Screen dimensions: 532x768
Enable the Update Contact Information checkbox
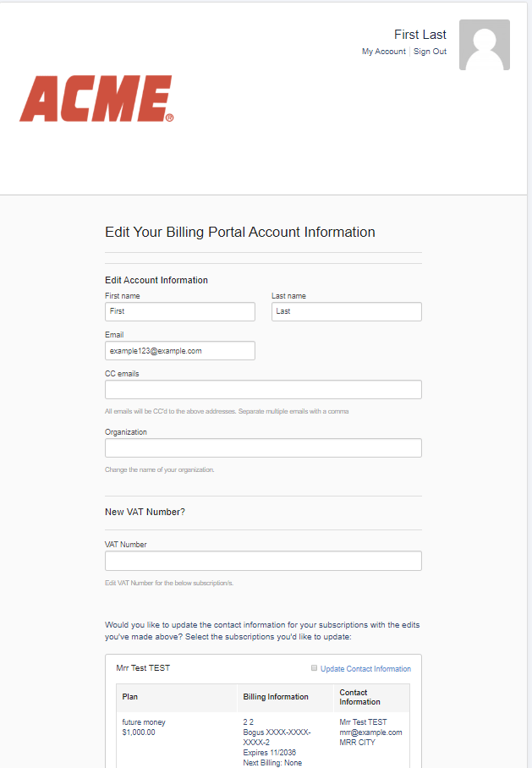(x=313, y=668)
